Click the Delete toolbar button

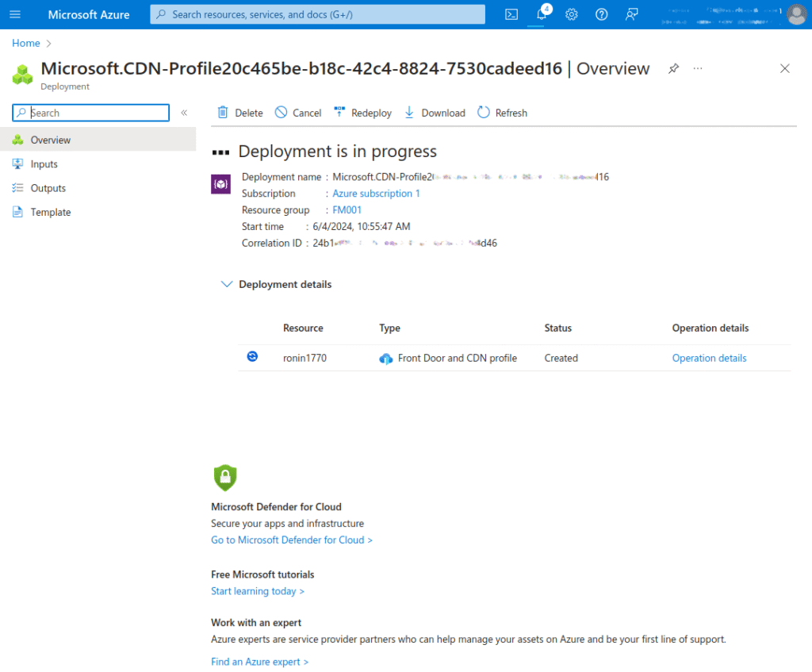[240, 113]
